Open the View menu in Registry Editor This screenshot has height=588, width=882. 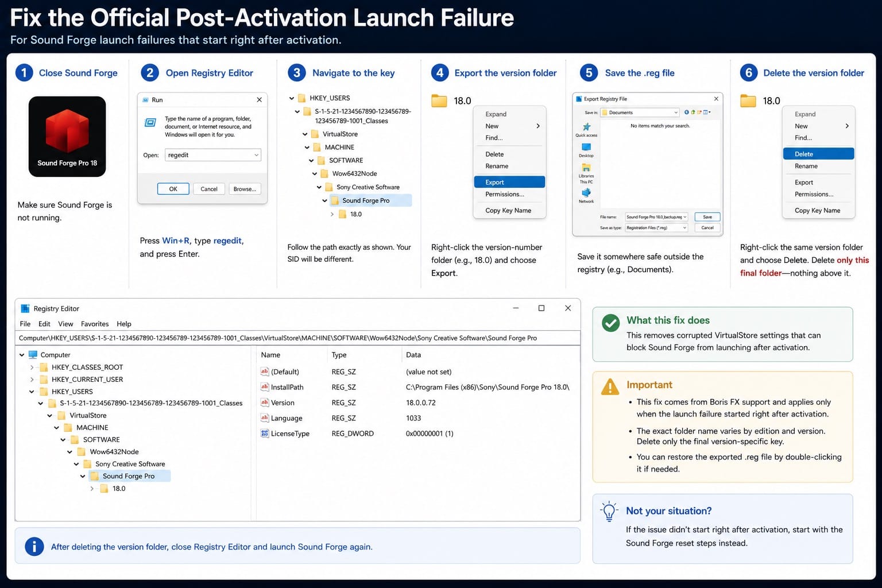pos(65,324)
